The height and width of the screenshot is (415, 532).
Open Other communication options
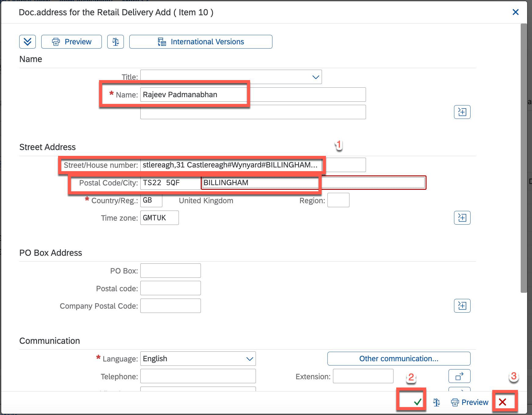click(x=399, y=359)
